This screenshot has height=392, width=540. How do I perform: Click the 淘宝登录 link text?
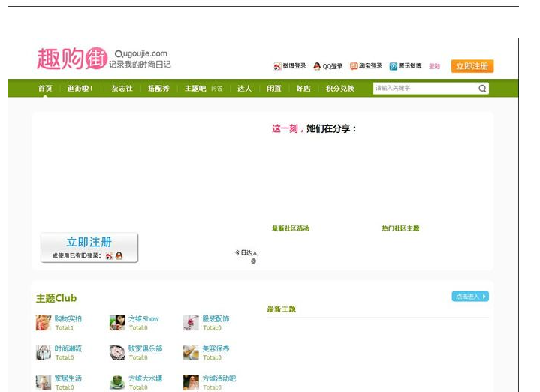[x=370, y=66]
